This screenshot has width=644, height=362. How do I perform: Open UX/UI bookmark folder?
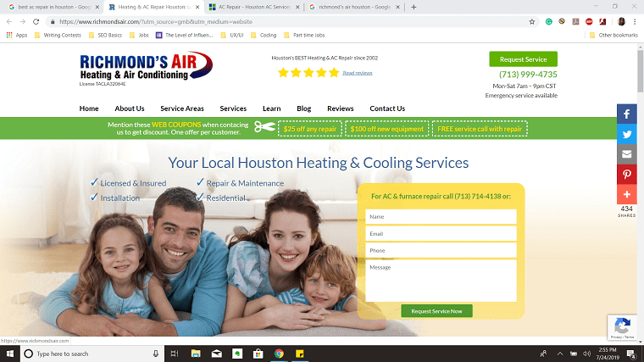click(x=232, y=36)
